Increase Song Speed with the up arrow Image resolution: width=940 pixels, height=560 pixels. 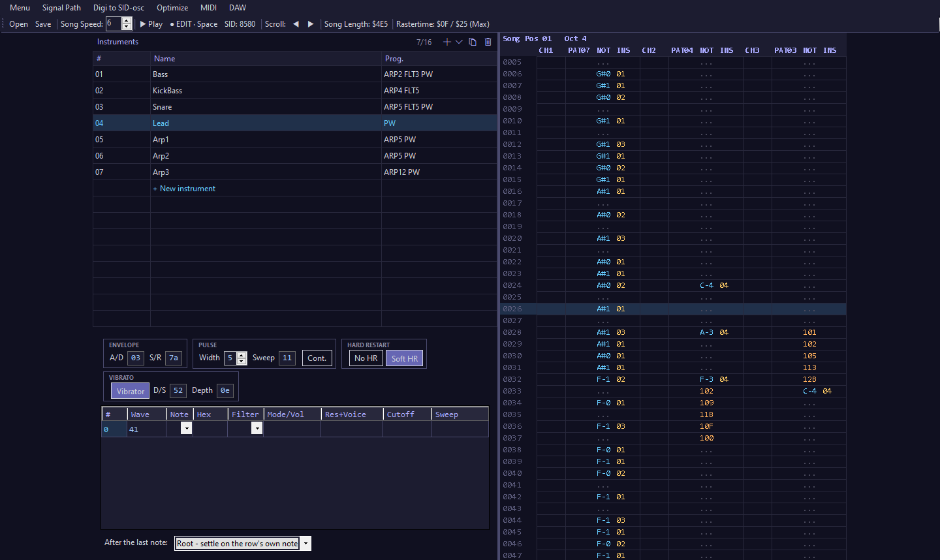pyautogui.click(x=127, y=21)
